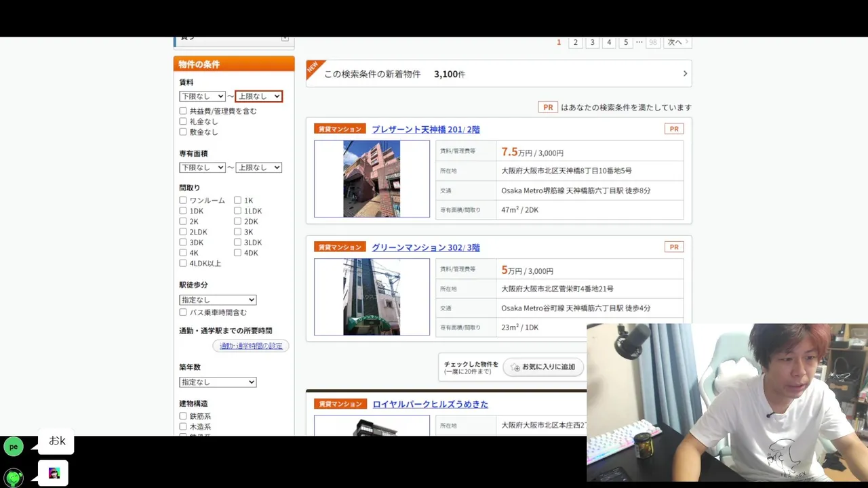The image size is (868, 488).
Task: Click the arrow on new listings banner
Action: click(x=685, y=74)
